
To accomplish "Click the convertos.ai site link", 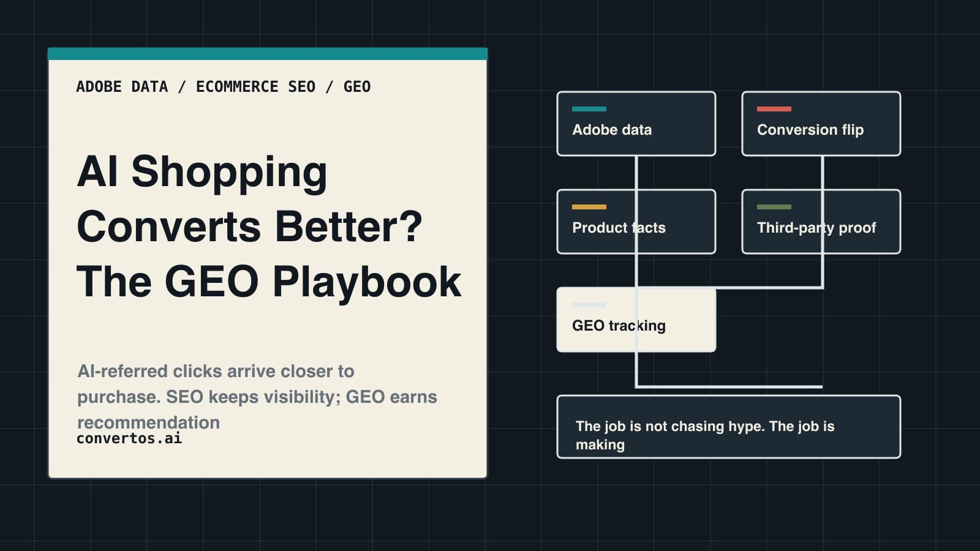I will (x=129, y=438).
